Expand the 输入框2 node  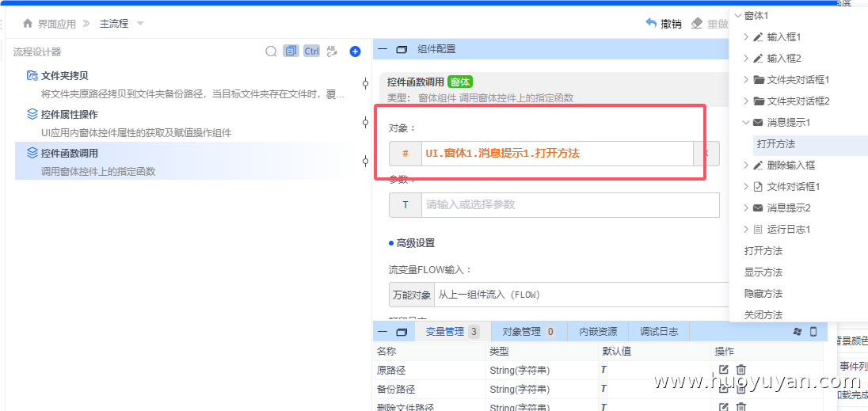tap(746, 58)
